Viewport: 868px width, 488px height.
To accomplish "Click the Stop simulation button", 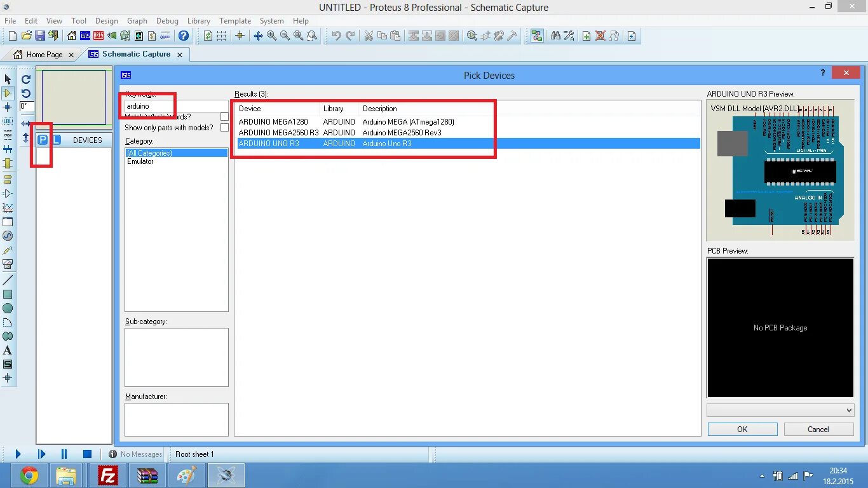I will tap(88, 454).
